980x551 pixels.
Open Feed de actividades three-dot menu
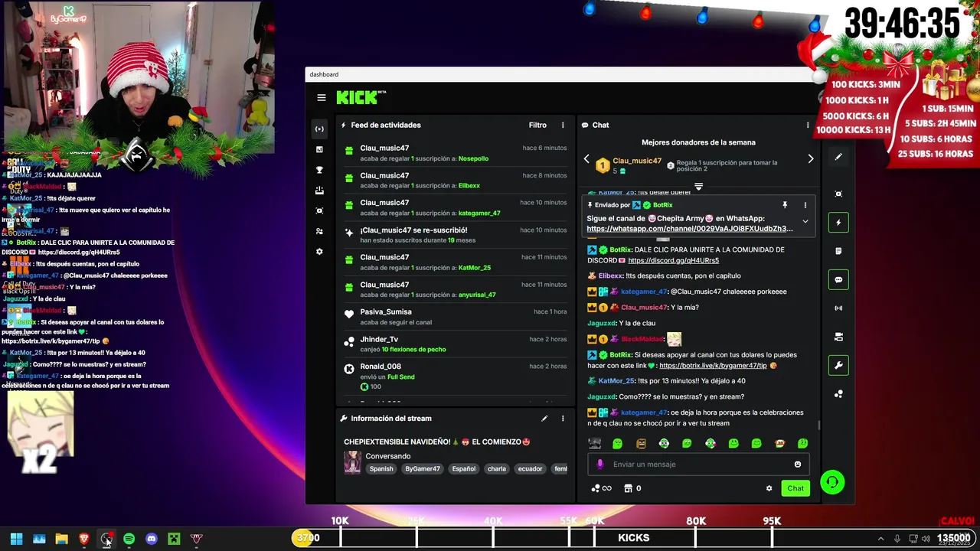563,125
